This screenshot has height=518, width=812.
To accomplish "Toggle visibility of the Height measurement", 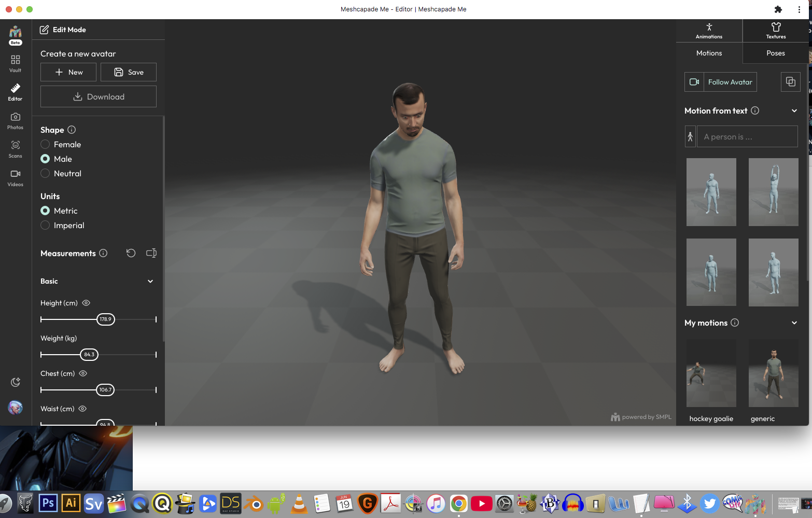I will click(86, 303).
